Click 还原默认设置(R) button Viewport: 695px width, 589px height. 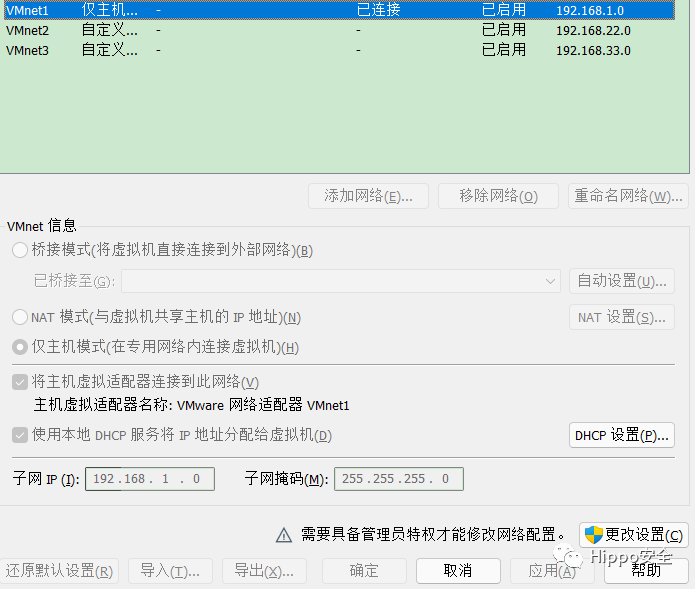point(59,571)
